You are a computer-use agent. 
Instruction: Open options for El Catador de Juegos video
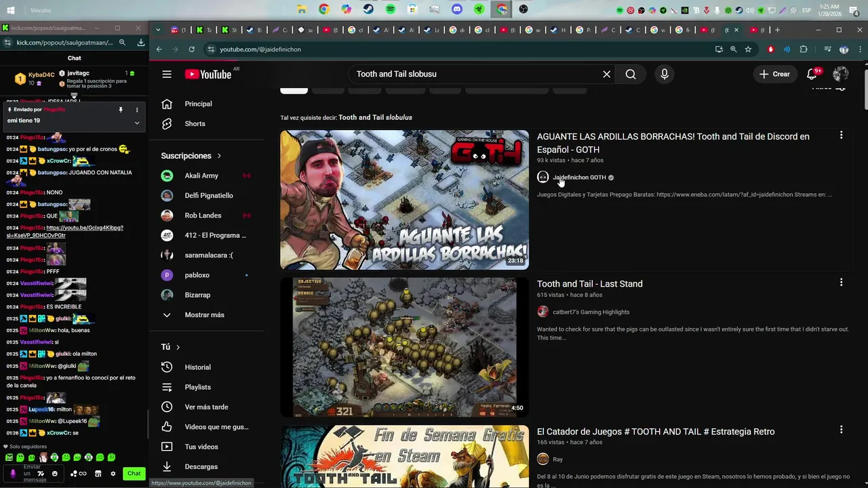(841, 430)
